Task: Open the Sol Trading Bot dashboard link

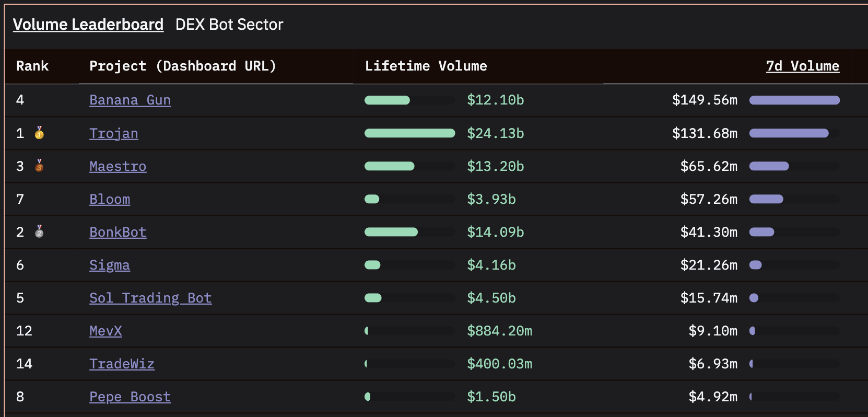Action: click(150, 298)
